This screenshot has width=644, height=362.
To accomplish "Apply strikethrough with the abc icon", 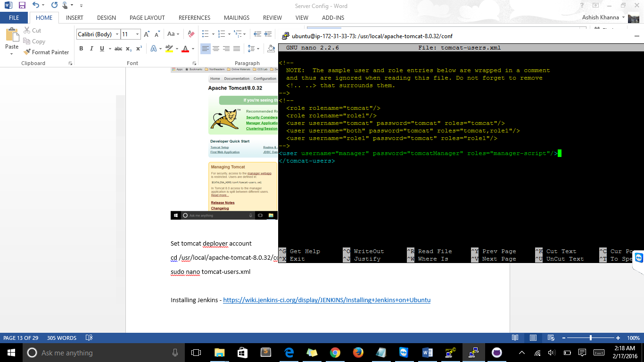I will 118,49.
